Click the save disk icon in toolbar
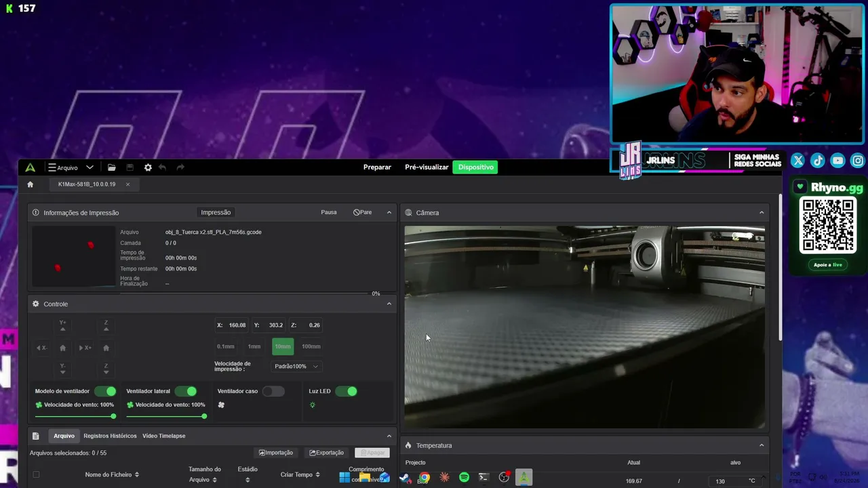The image size is (868, 488). pos(130,167)
